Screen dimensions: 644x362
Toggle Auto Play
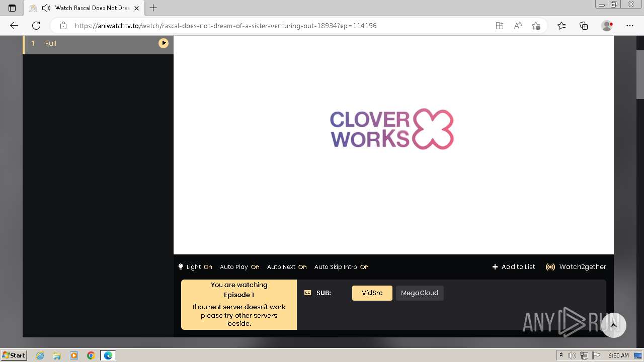(x=239, y=267)
